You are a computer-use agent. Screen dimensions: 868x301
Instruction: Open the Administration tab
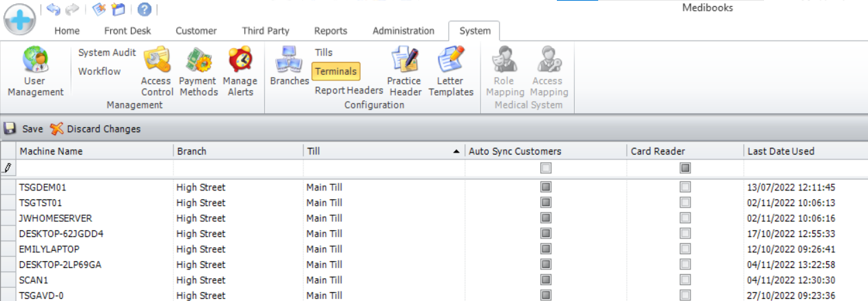[x=403, y=31]
